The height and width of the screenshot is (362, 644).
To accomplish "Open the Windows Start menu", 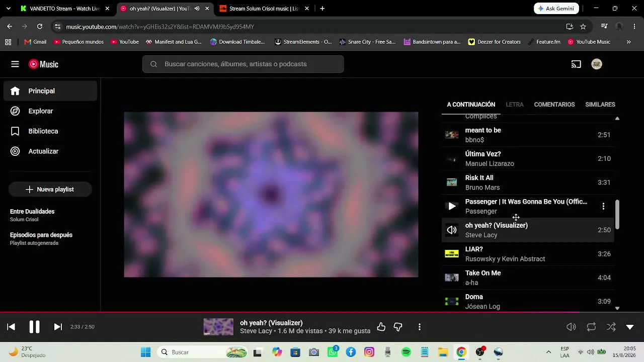I will pos(145,352).
